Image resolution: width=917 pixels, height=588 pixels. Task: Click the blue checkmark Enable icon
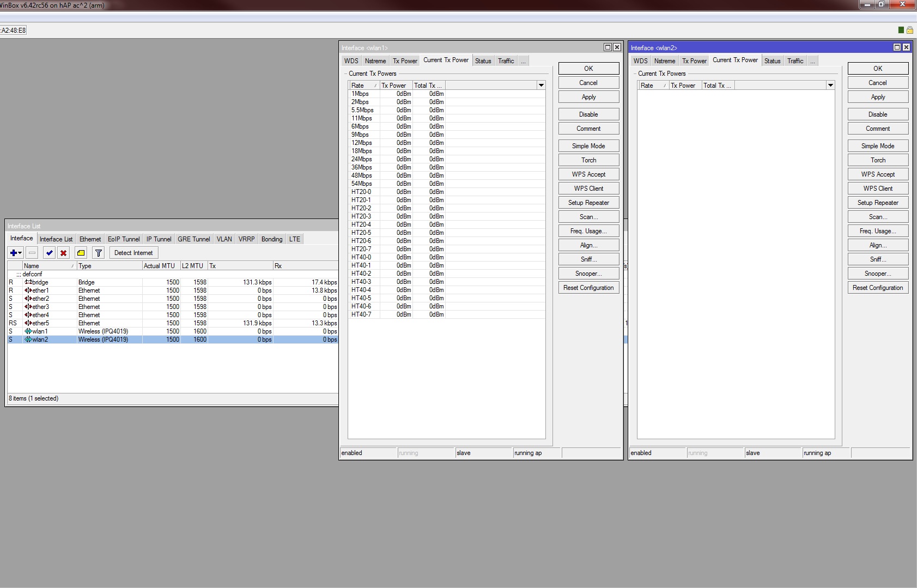50,253
